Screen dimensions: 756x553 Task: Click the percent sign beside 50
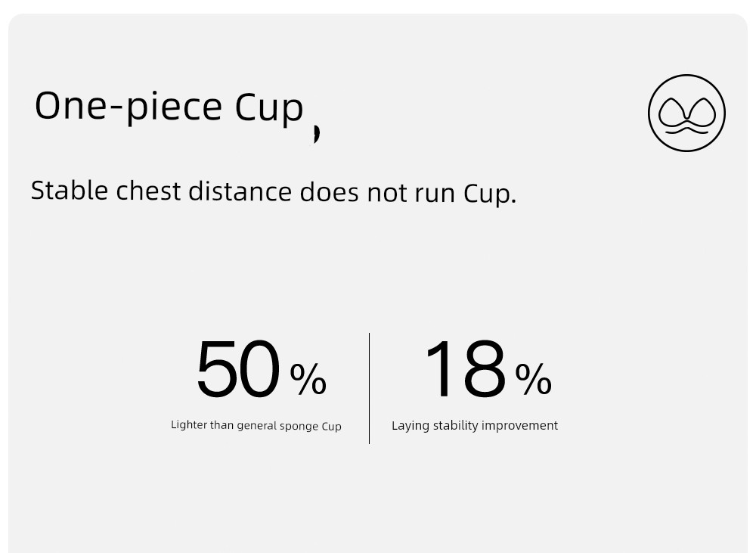point(308,379)
